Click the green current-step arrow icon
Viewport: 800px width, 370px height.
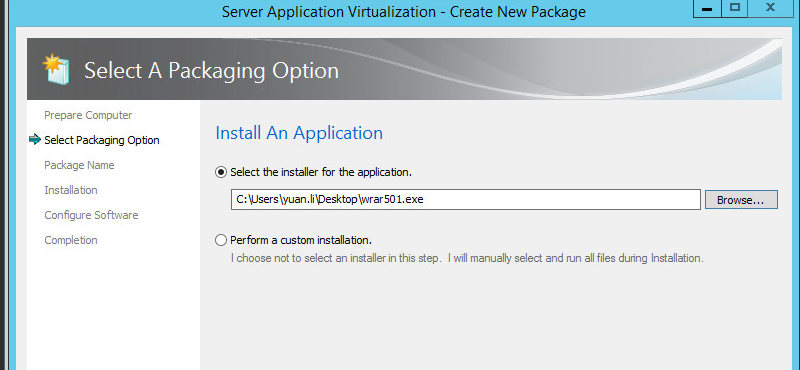click(x=35, y=140)
